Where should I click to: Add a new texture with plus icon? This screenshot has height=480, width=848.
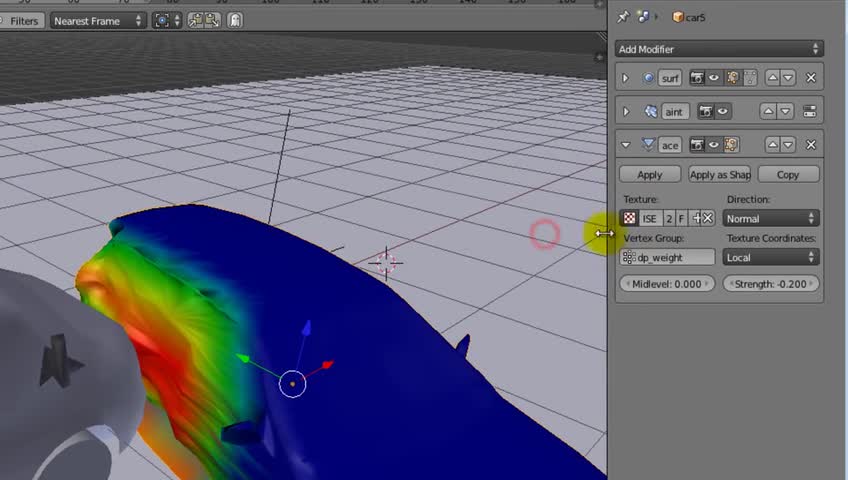click(696, 218)
